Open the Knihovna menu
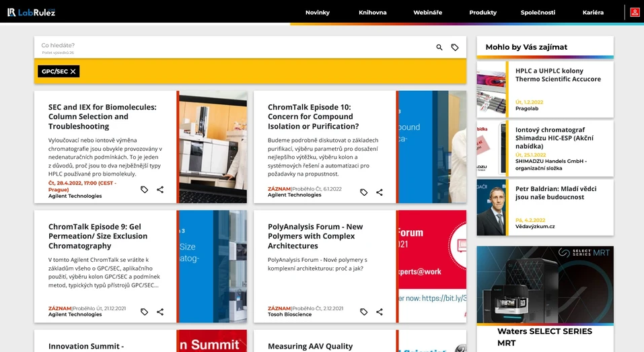This screenshot has width=644, height=352. tap(373, 12)
